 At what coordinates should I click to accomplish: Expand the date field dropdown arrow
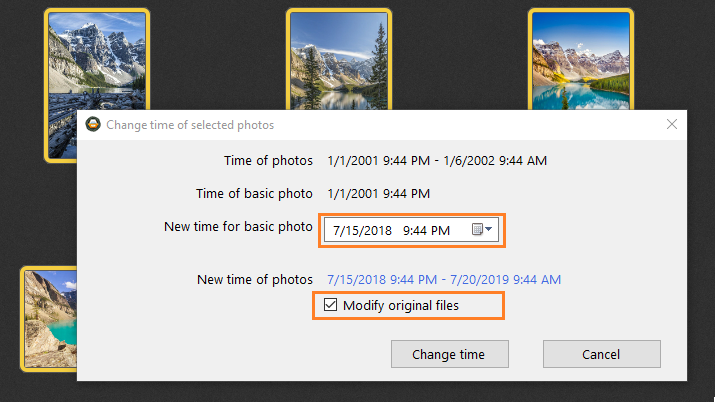(x=489, y=229)
